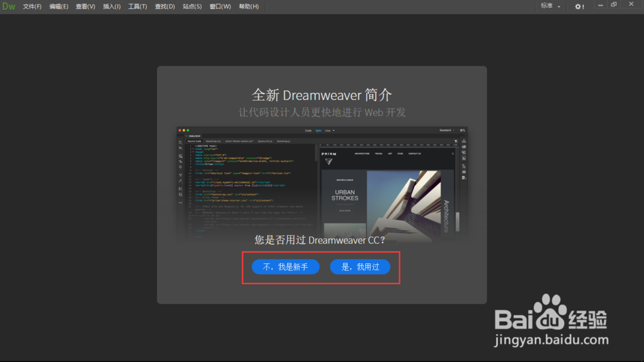Click the Dreamweaver Dw logo
The image size is (644, 362).
tap(8, 6)
